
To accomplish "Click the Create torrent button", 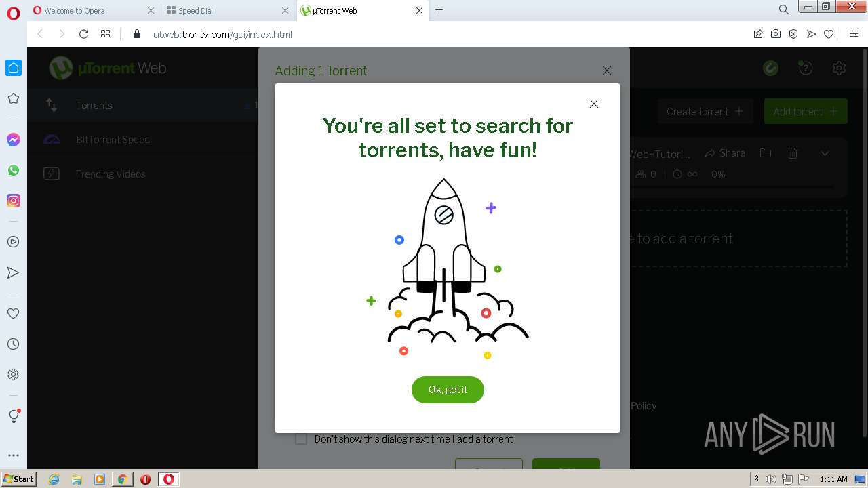I will (705, 111).
